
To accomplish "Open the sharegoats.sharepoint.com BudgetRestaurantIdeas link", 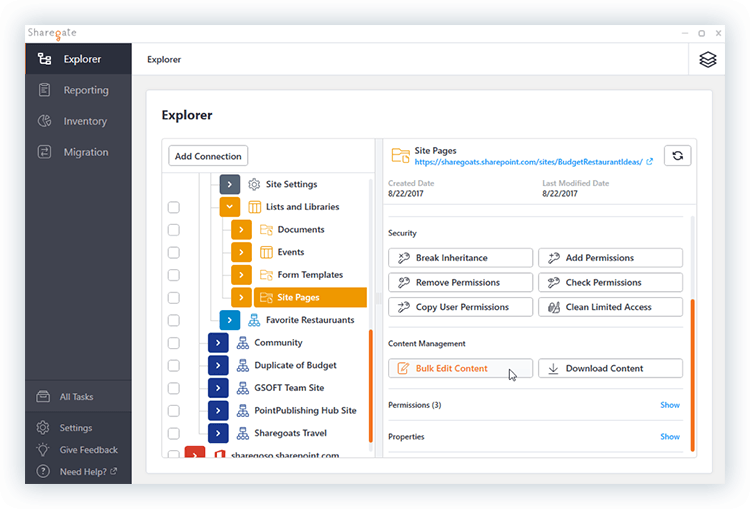I will tap(529, 162).
